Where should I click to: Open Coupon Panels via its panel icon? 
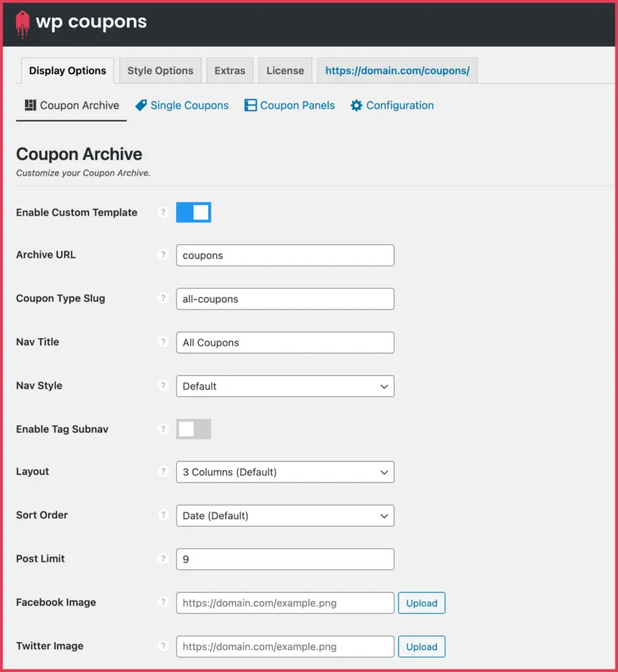(250, 105)
